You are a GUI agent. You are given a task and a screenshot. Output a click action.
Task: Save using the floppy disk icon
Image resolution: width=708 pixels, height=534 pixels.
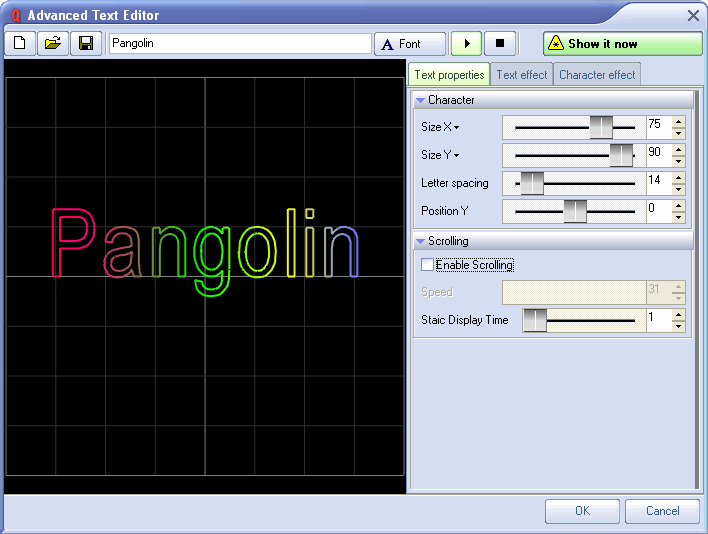[x=86, y=44]
